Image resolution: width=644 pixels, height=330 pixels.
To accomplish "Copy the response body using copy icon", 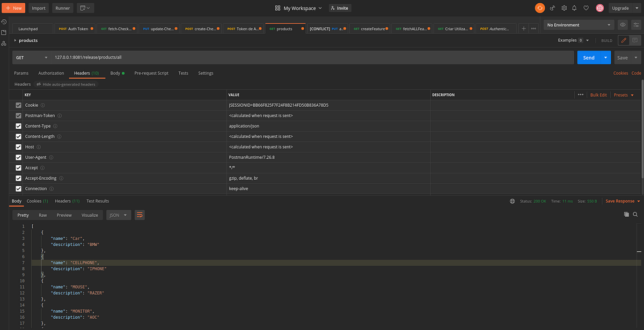I will tap(626, 214).
